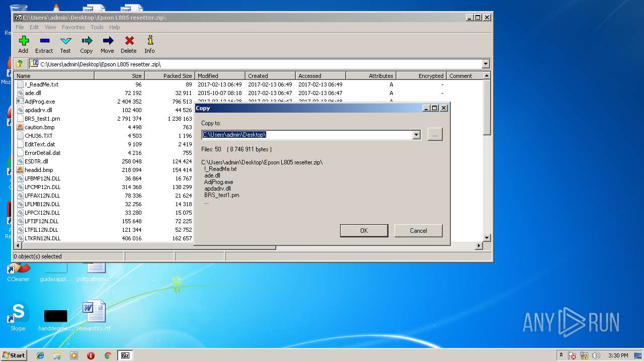This screenshot has width=644, height=362.
Task: Open the Favorites menu
Action: tap(73, 27)
